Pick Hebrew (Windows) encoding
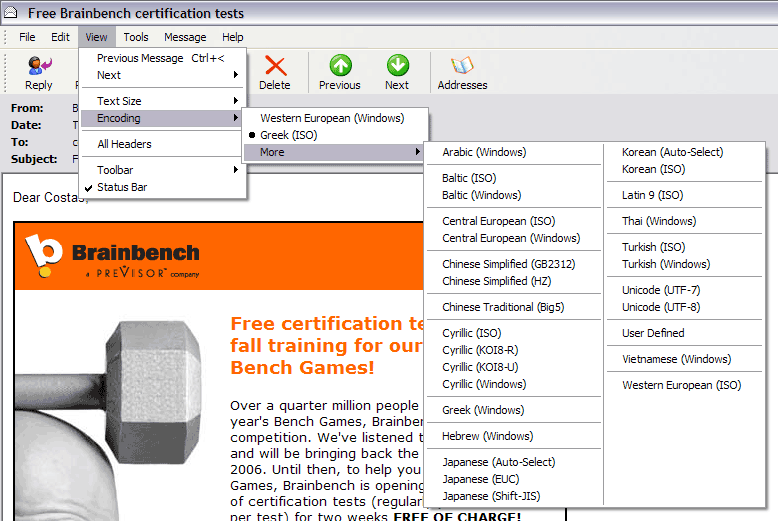Image resolution: width=778 pixels, height=521 pixels. 514,436
